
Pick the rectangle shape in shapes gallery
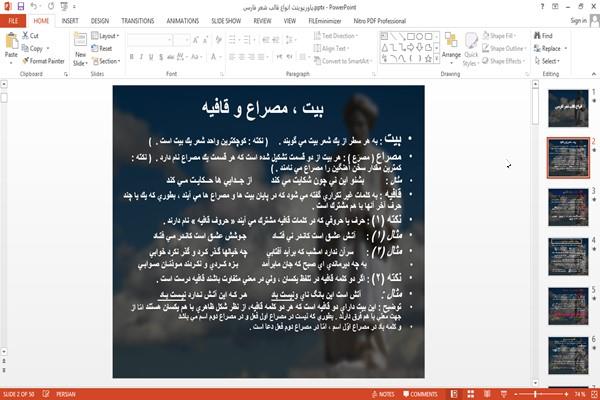pos(411,37)
